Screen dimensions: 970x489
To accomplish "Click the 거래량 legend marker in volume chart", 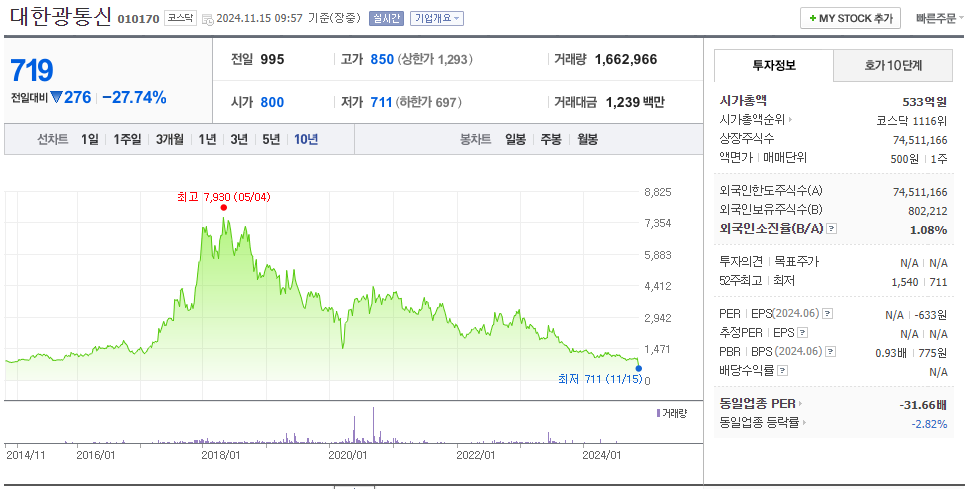I will click(x=658, y=413).
